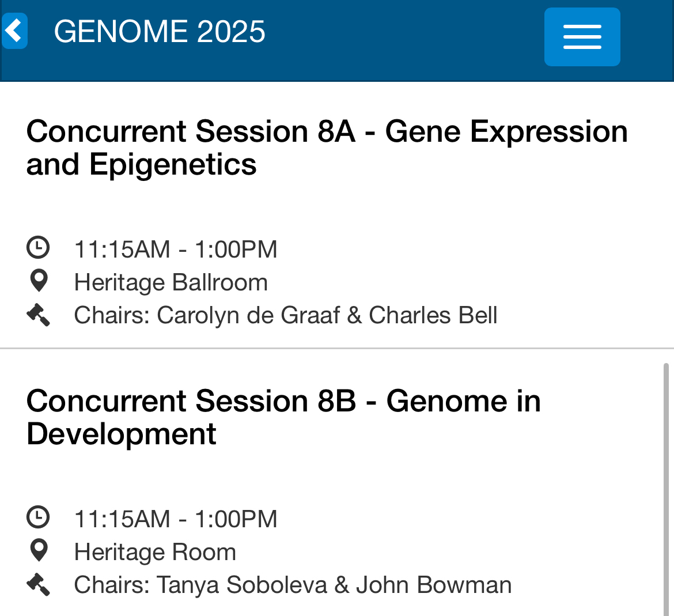Image resolution: width=674 pixels, height=616 pixels.
Task: Click the GENOME 2025 header title
Action: coord(160,32)
